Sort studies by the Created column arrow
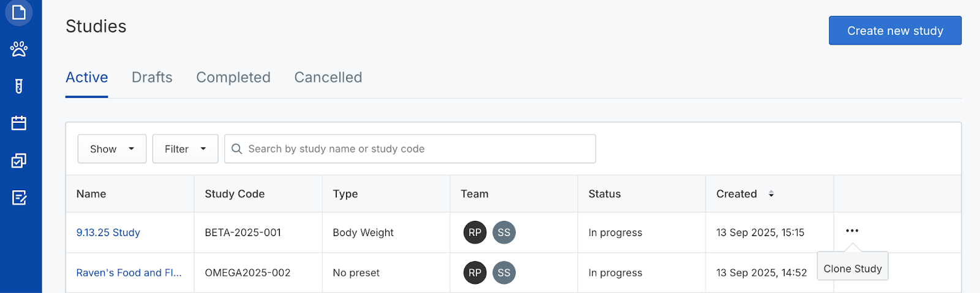Viewport: 980px width, 293px height. pos(771,194)
